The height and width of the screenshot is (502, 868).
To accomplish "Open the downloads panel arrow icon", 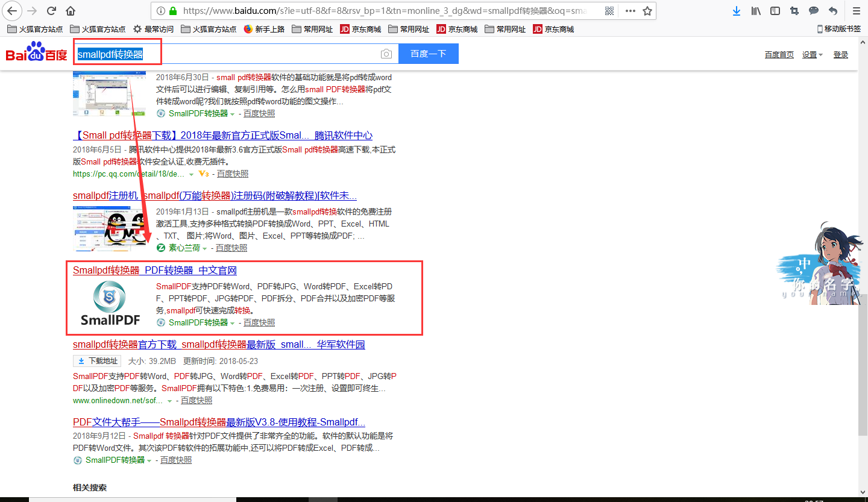I will pos(737,11).
